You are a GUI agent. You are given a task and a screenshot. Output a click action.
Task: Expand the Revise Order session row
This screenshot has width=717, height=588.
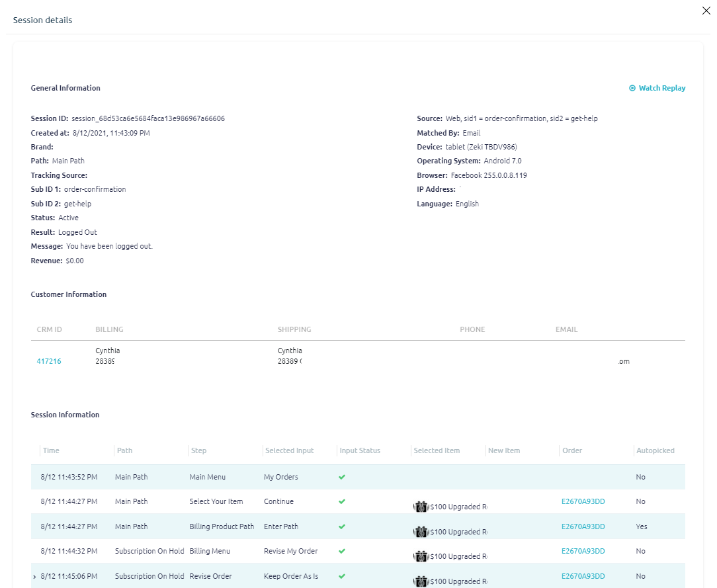[34, 576]
